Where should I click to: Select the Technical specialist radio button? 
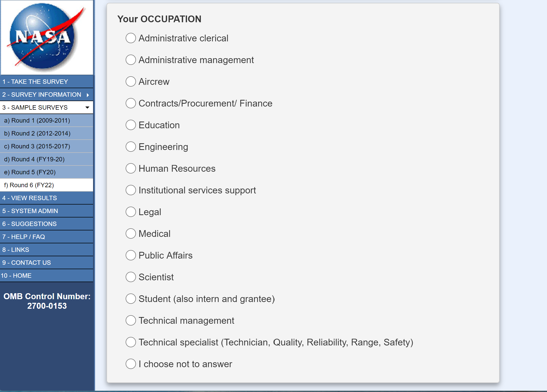pyautogui.click(x=131, y=342)
